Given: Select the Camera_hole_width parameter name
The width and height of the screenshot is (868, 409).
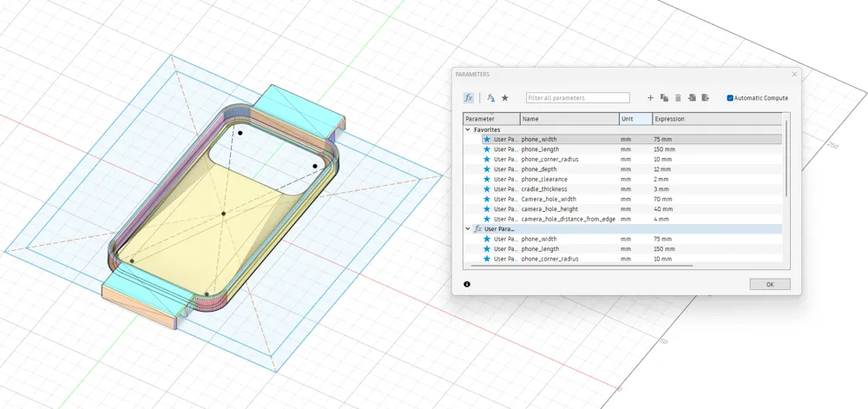Looking at the screenshot, I should click(549, 199).
